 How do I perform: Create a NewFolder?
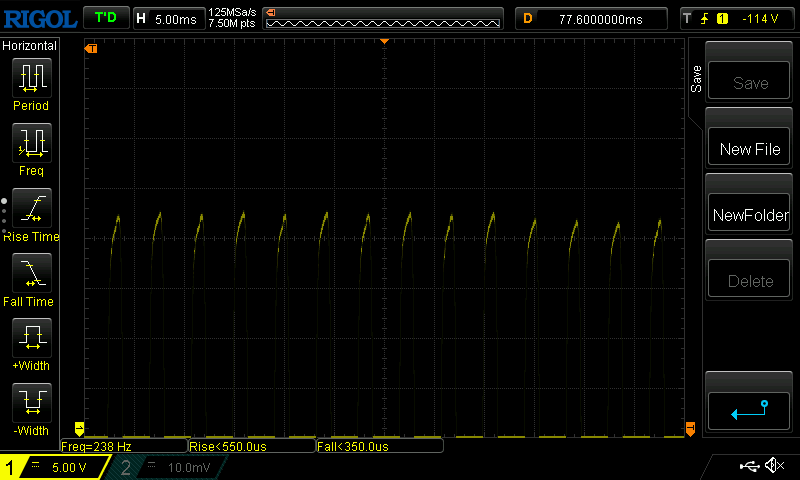(749, 212)
